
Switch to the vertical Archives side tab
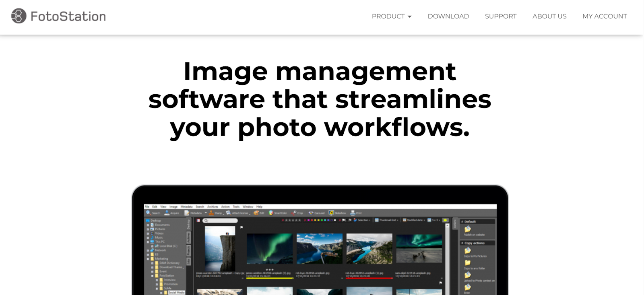coord(188,237)
